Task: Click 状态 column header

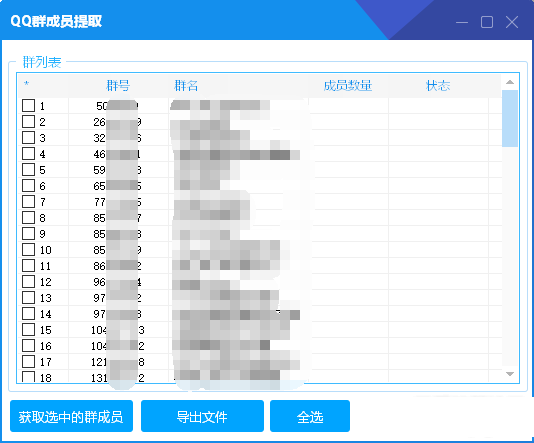Action: click(x=438, y=85)
